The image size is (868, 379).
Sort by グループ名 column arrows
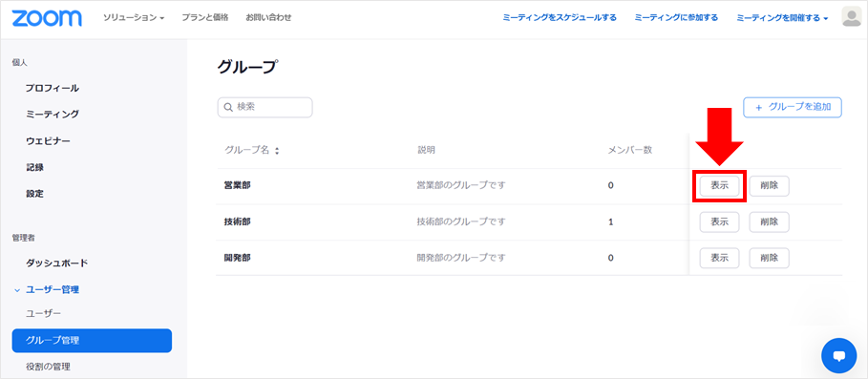277,151
